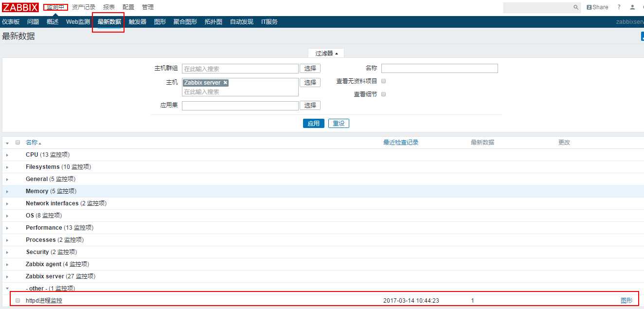Click the httpd进程监控 item name
This screenshot has height=309, width=644.
(44, 301)
